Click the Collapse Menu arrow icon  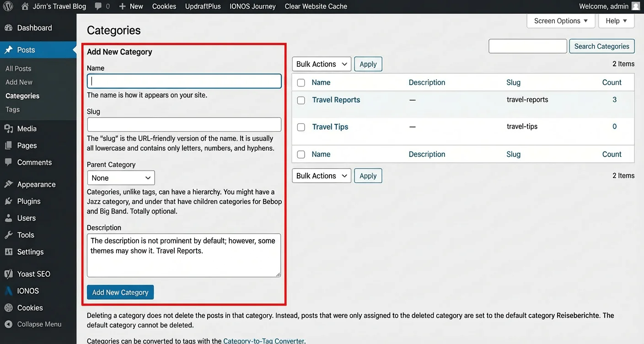tap(8, 324)
